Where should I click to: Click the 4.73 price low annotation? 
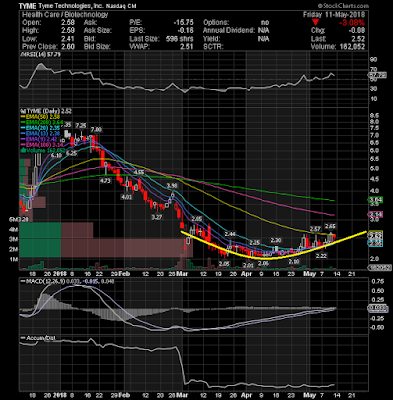(x=105, y=180)
